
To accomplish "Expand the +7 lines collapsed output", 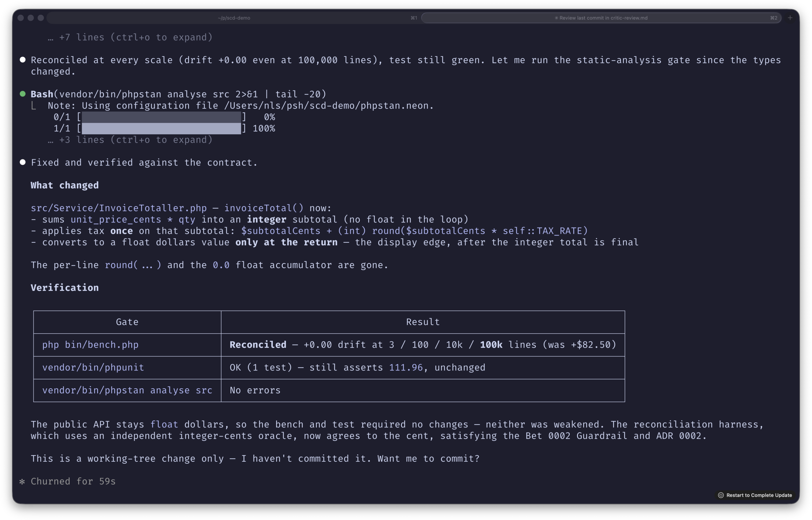I will point(130,37).
